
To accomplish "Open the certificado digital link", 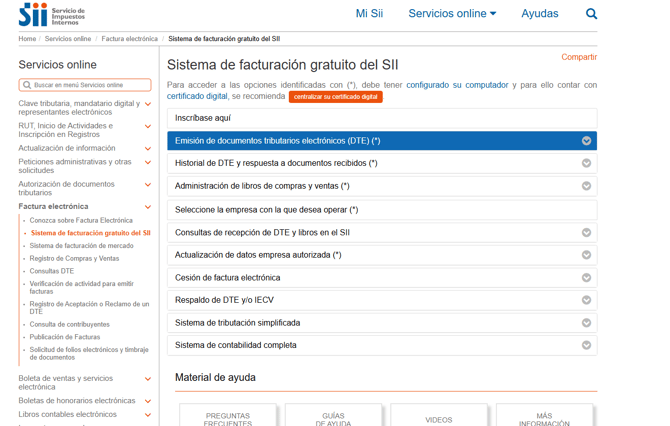I will [x=197, y=96].
